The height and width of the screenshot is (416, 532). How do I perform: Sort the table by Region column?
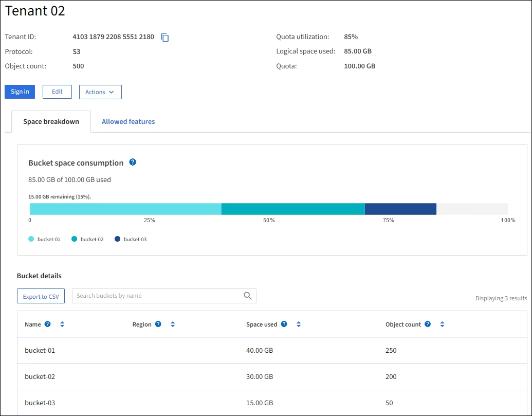[173, 324]
